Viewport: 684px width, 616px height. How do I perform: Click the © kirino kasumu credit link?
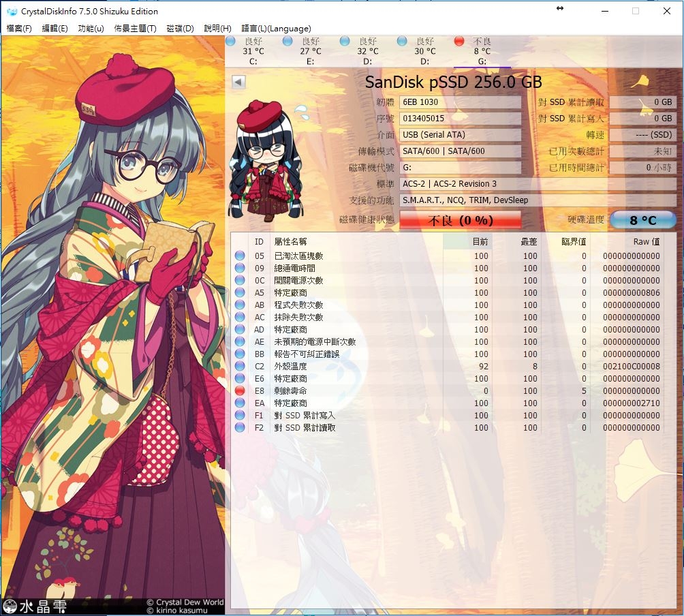(176, 611)
